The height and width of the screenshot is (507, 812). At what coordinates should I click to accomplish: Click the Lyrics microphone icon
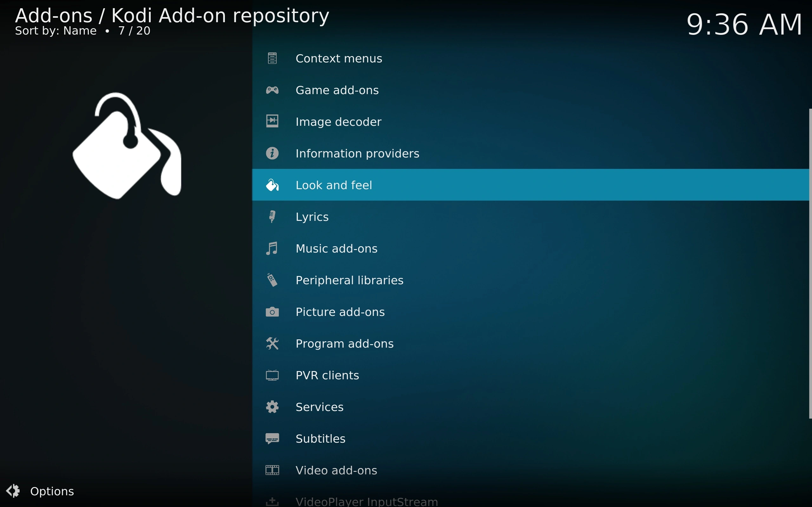point(272,217)
